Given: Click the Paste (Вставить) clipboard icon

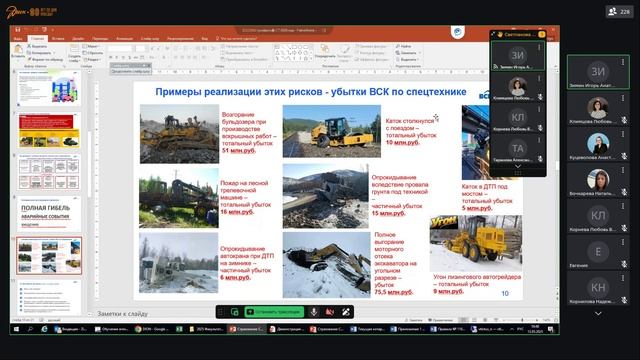Looking at the screenshot, I should click(x=18, y=50).
